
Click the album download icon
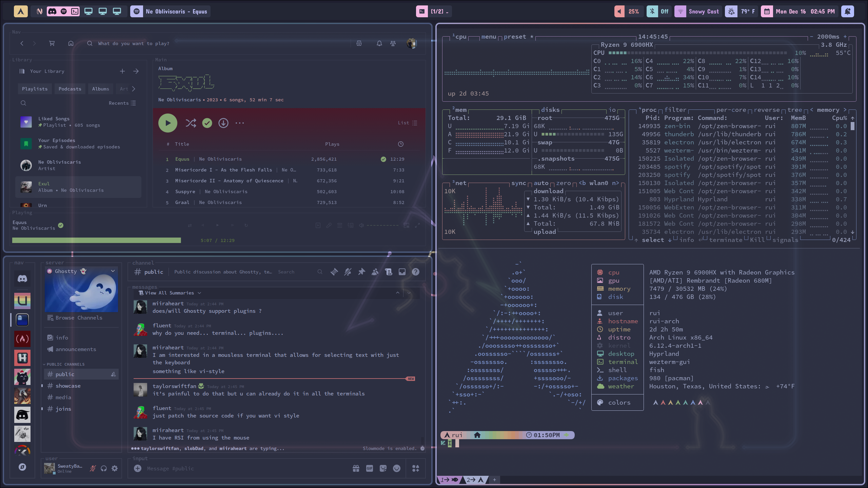[223, 123]
